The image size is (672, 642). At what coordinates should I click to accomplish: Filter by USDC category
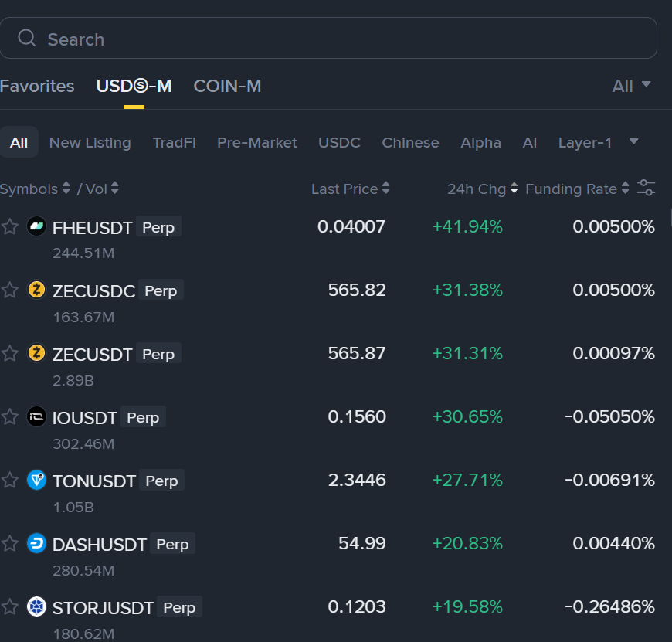(x=339, y=142)
